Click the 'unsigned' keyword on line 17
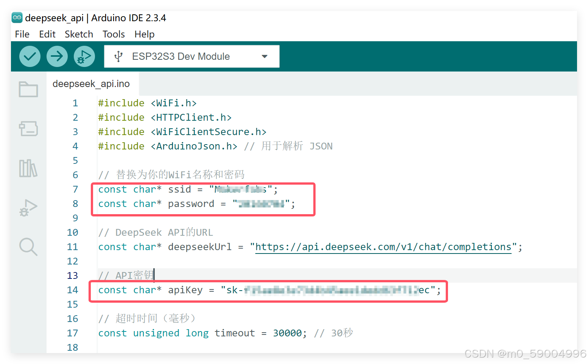The width and height of the screenshot is (588, 364). (156, 333)
